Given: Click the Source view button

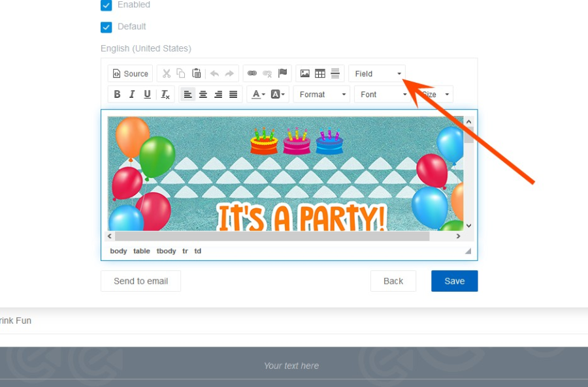Looking at the screenshot, I should [x=130, y=74].
